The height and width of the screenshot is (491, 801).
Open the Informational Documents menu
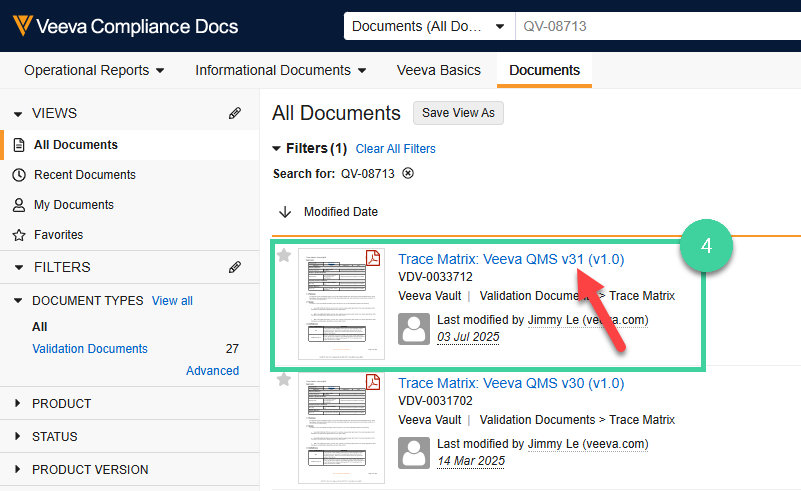[x=280, y=70]
